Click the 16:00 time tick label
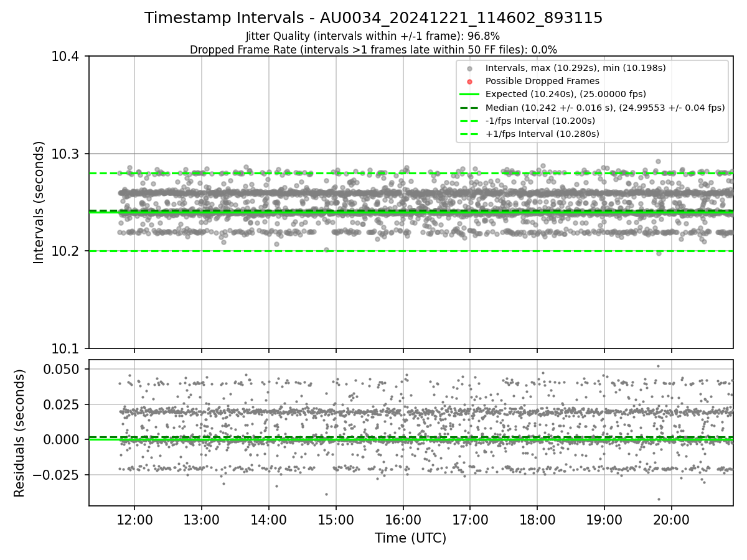 point(403,520)
